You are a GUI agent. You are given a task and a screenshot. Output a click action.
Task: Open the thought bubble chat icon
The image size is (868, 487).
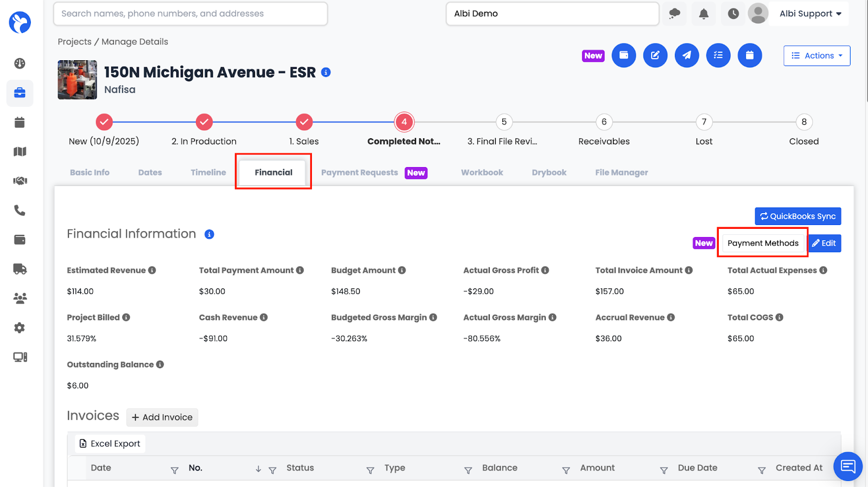(674, 14)
